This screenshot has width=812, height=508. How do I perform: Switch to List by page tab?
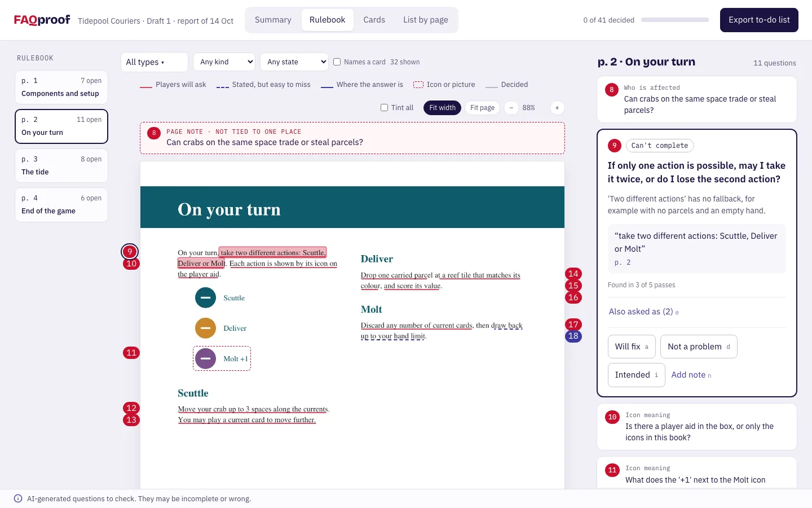coord(426,20)
